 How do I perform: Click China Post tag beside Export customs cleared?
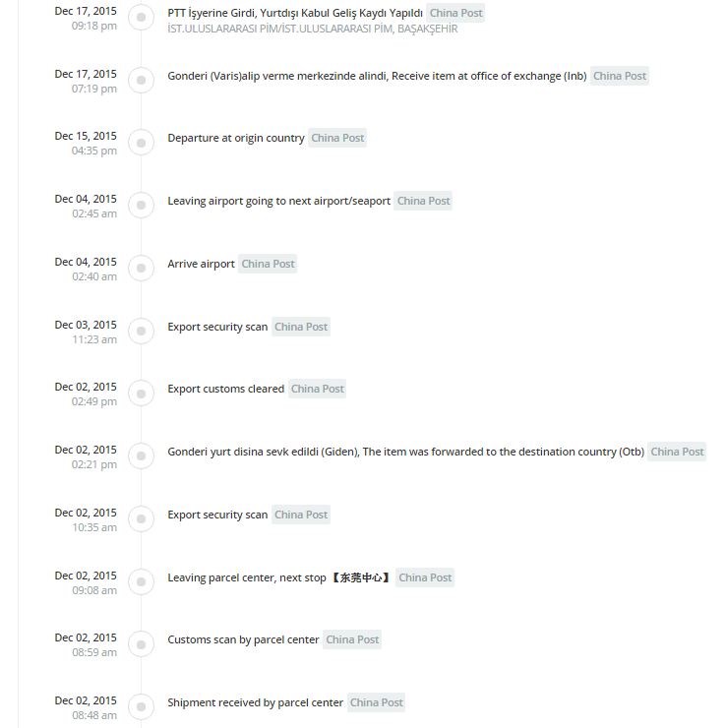click(x=317, y=389)
